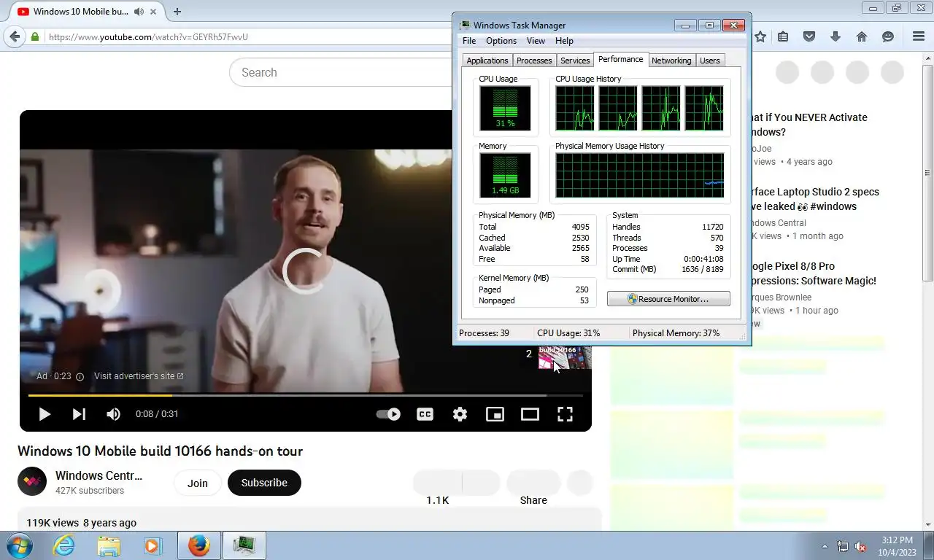Turn on closed captions in player
934x560 pixels.
pyautogui.click(x=425, y=414)
